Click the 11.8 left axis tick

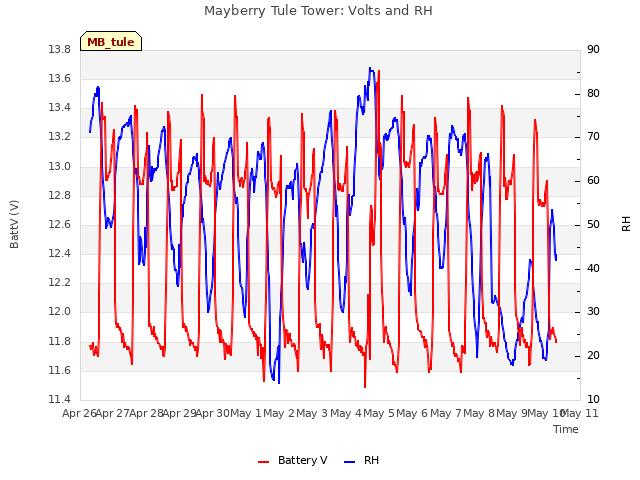pos(59,341)
